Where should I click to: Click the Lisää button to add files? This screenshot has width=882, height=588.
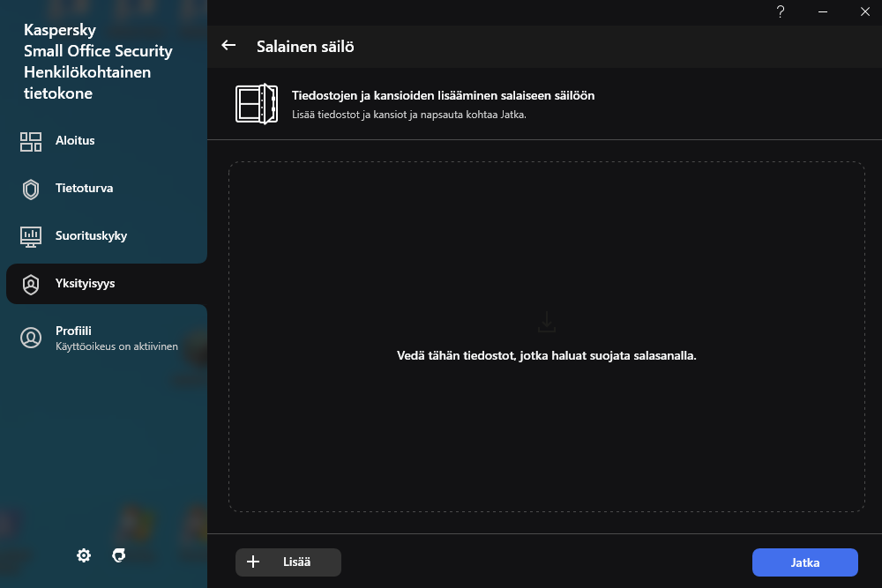288,562
